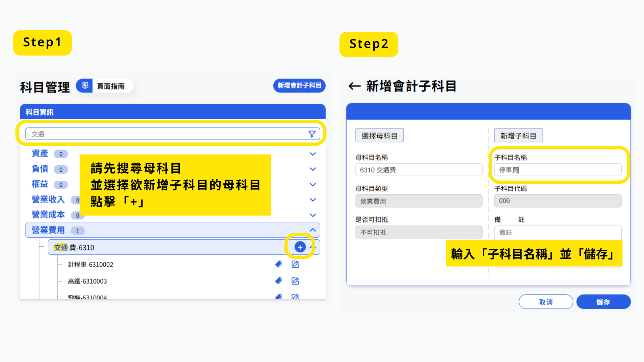Click the plus icon beside 交通費-6310
The height and width of the screenshot is (362, 644).
(300, 247)
